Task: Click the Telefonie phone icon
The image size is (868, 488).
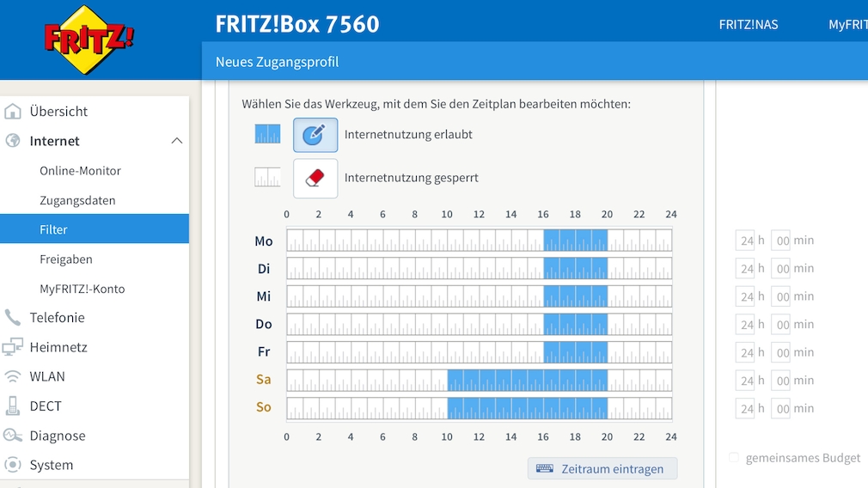Action: click(12, 318)
